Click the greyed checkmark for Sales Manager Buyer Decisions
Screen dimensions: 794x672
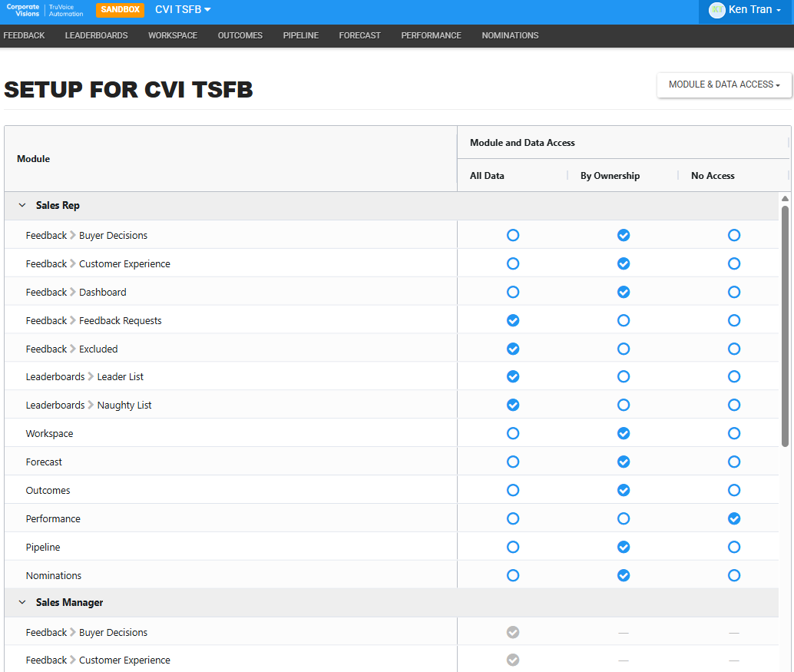pos(513,632)
